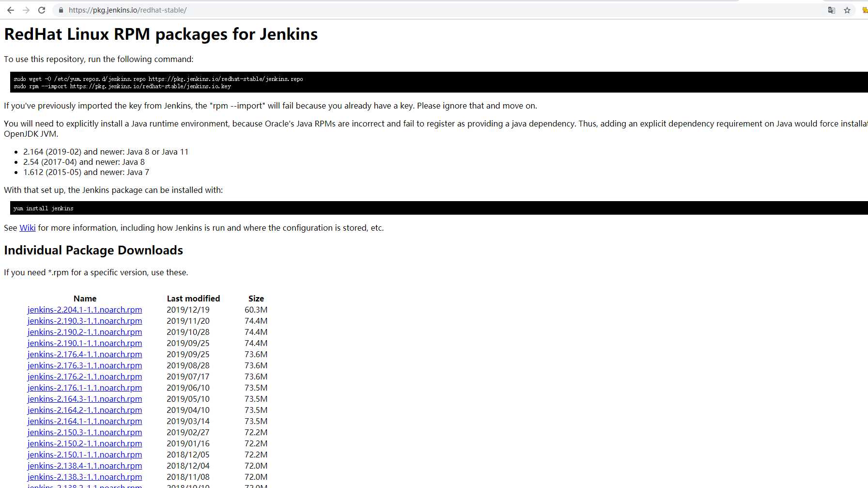Click the date 2019/11/20

188,321
